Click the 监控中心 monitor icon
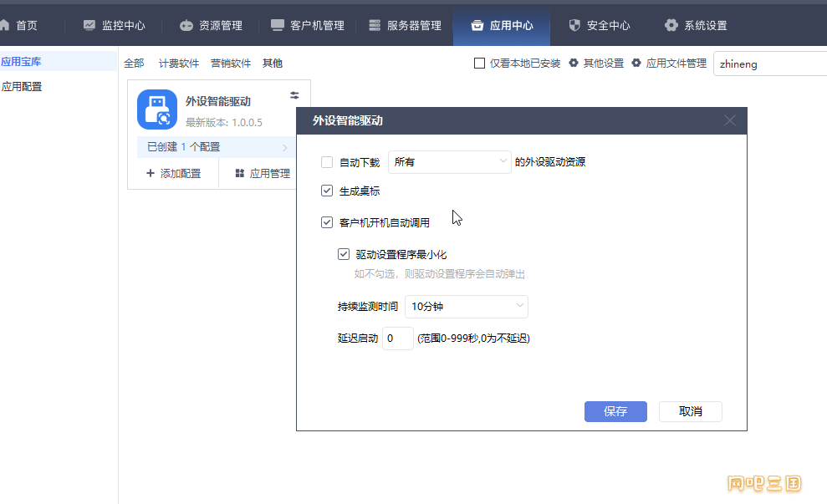827x504 pixels. [x=89, y=25]
